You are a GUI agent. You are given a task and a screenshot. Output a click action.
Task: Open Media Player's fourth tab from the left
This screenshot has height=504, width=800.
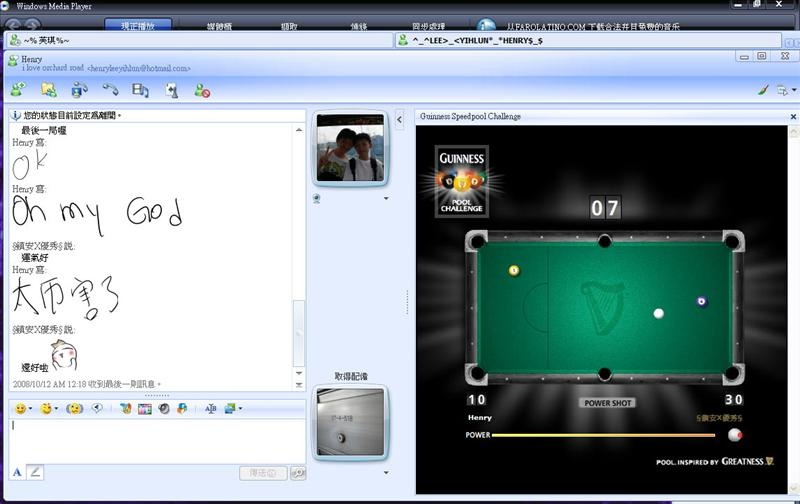pyautogui.click(x=359, y=26)
